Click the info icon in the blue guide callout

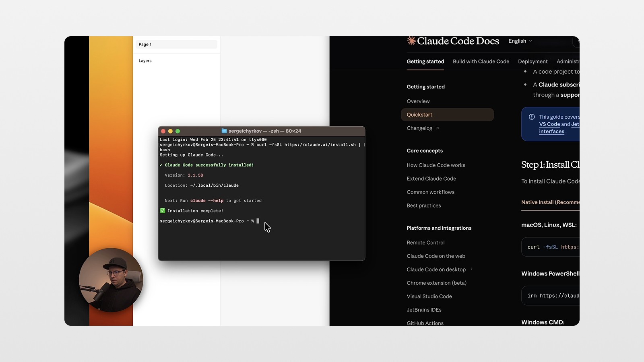[x=532, y=117]
